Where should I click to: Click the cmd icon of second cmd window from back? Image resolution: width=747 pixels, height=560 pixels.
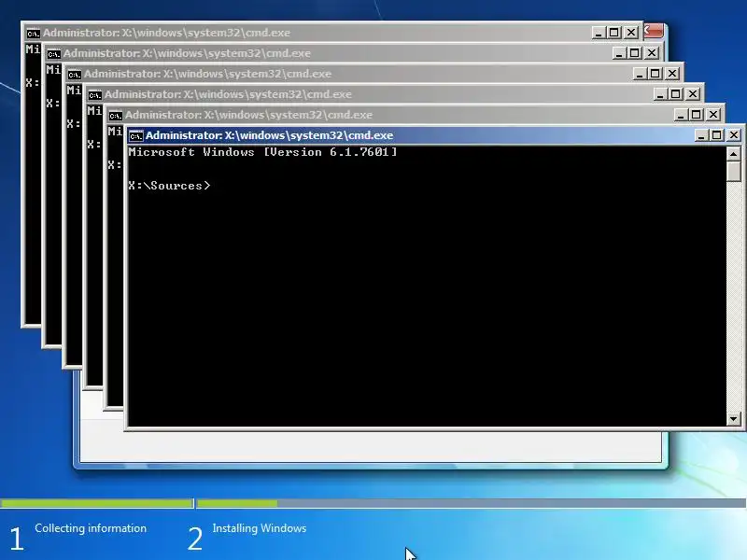tap(53, 54)
